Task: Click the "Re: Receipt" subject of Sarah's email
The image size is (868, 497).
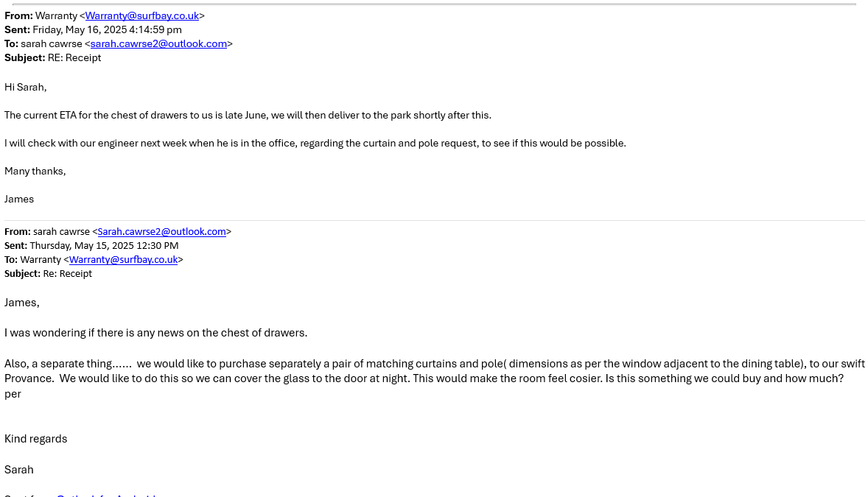Action: pos(68,273)
